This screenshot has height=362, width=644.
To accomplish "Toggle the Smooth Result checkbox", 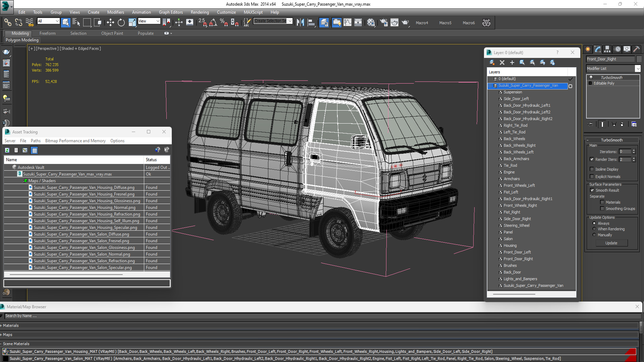I will point(592,190).
